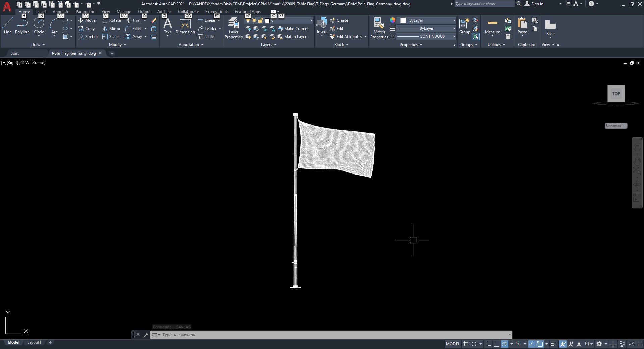Image resolution: width=644 pixels, height=349 pixels.
Task: Use the Mirror tool
Action: [111, 29]
